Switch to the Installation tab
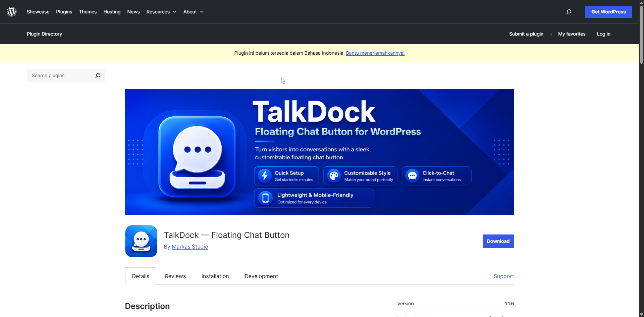The image size is (644, 317). pos(215,276)
